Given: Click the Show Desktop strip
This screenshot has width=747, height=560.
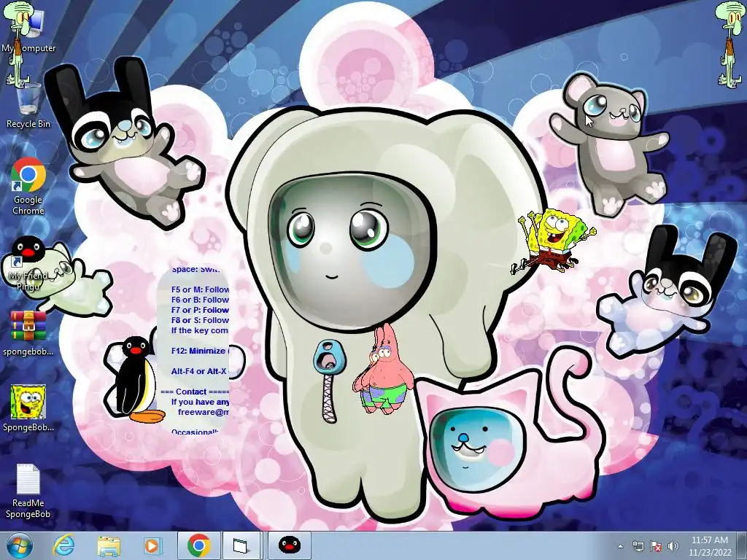Looking at the screenshot, I should tap(743, 545).
